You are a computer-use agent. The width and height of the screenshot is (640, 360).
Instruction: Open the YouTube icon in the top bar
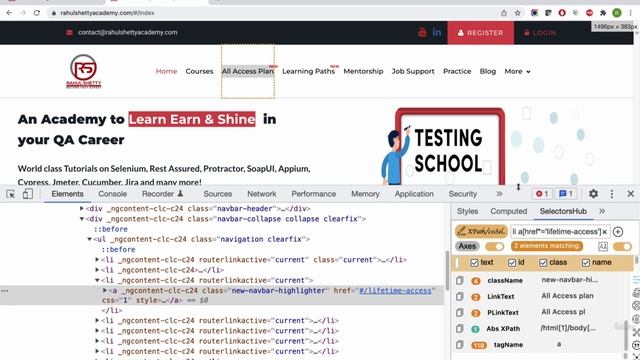(422, 32)
